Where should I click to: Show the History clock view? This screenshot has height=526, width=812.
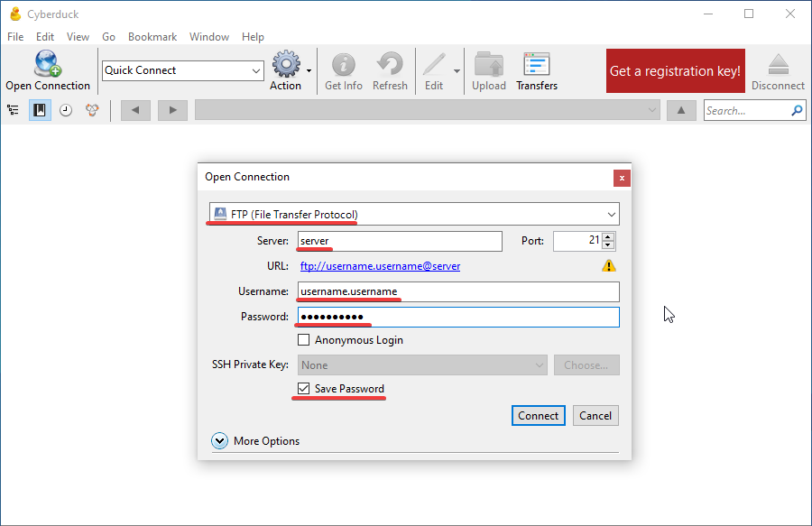[66, 110]
